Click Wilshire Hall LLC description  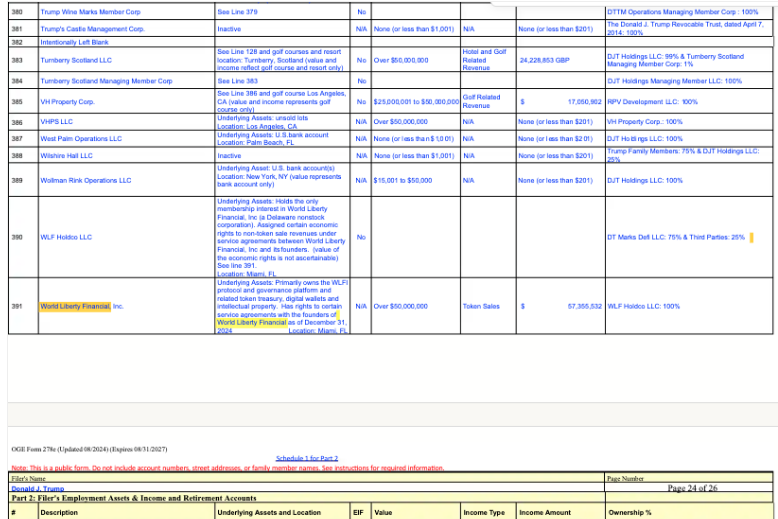pyautogui.click(x=66, y=155)
